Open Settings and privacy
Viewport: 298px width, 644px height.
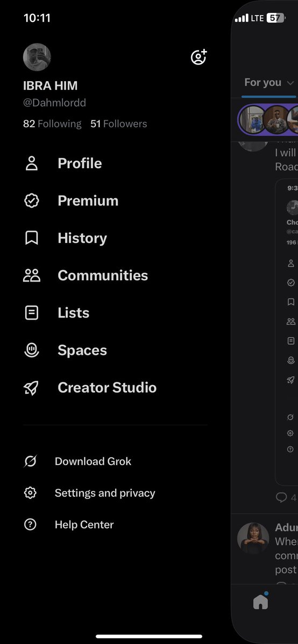[x=105, y=493]
